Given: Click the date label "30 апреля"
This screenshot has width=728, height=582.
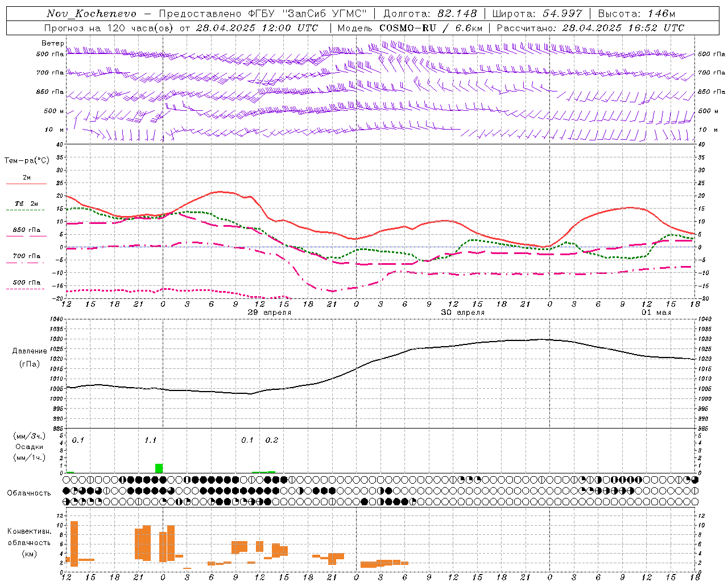Looking at the screenshot, I should click(463, 313).
